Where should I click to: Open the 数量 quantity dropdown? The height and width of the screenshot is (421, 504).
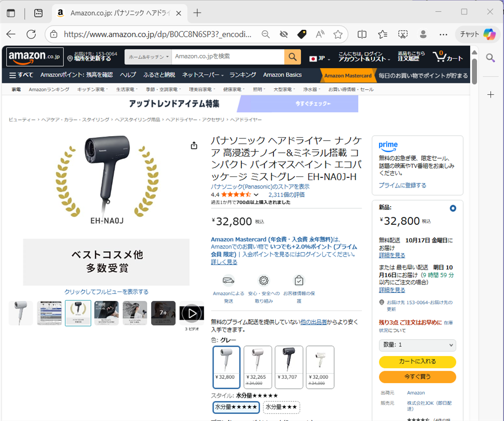(417, 345)
